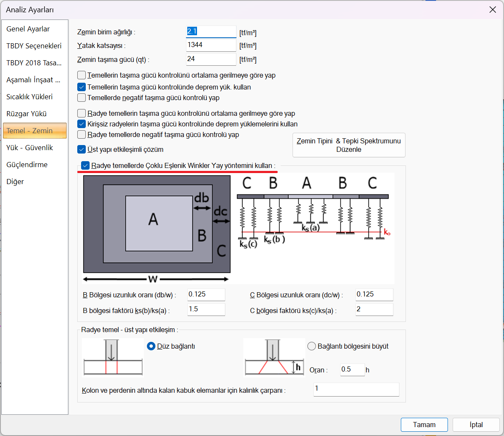Click the Winkler spring ks diagram
Screen dimensions: 504x436
point(313,212)
